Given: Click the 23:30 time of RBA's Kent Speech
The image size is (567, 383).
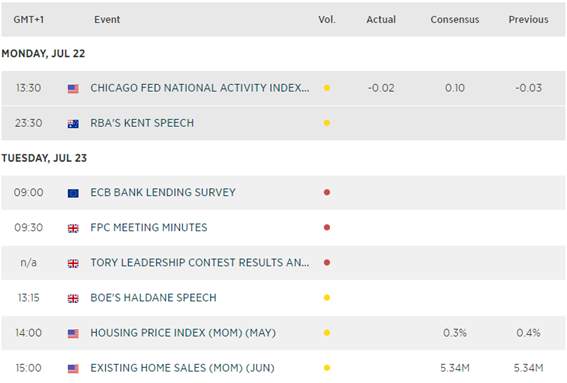Looking at the screenshot, I should [29, 123].
